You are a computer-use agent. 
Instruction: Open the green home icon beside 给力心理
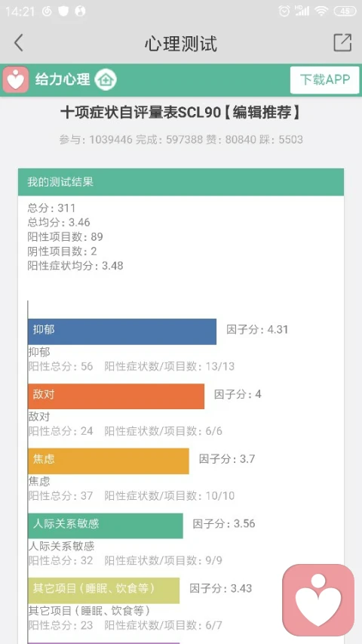tap(106, 79)
